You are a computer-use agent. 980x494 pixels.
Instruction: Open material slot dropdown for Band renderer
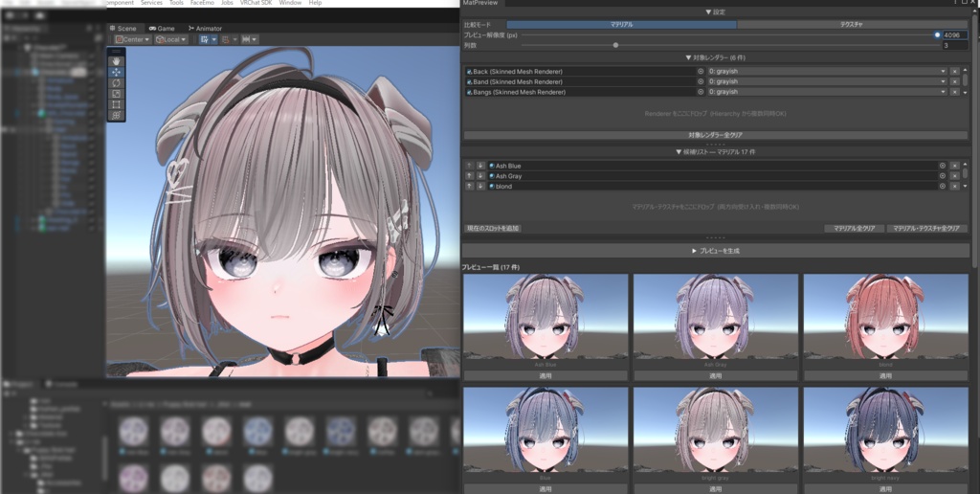pyautogui.click(x=828, y=81)
